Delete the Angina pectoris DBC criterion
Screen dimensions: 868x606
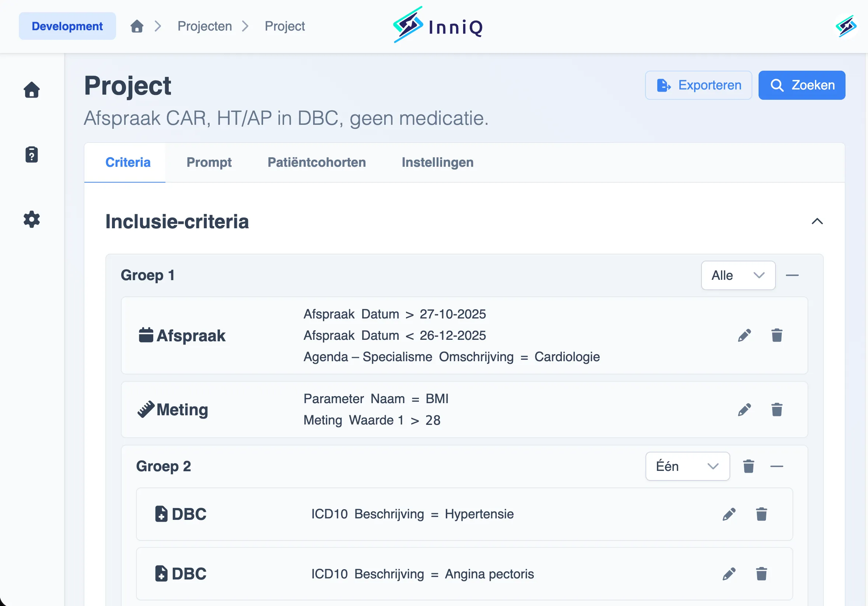[762, 574]
